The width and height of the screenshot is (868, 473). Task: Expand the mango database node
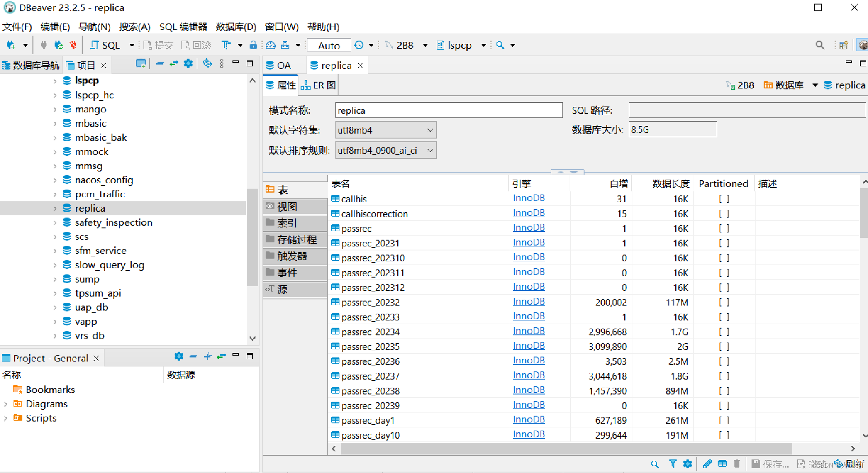(x=55, y=110)
